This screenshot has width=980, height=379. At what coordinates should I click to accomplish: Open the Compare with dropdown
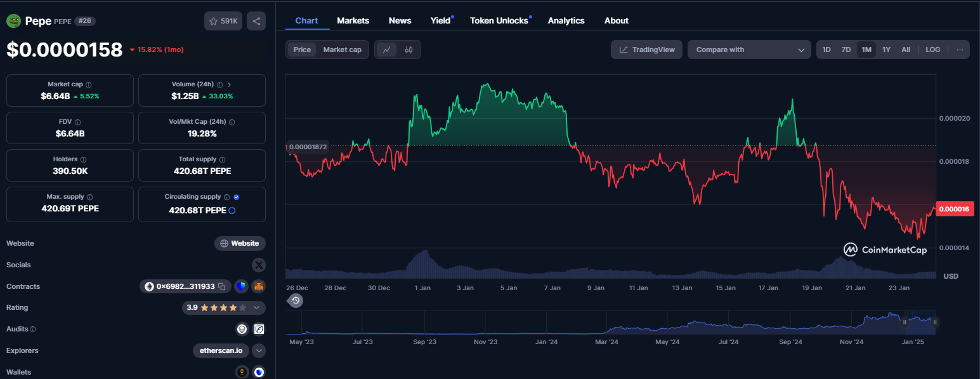point(749,50)
